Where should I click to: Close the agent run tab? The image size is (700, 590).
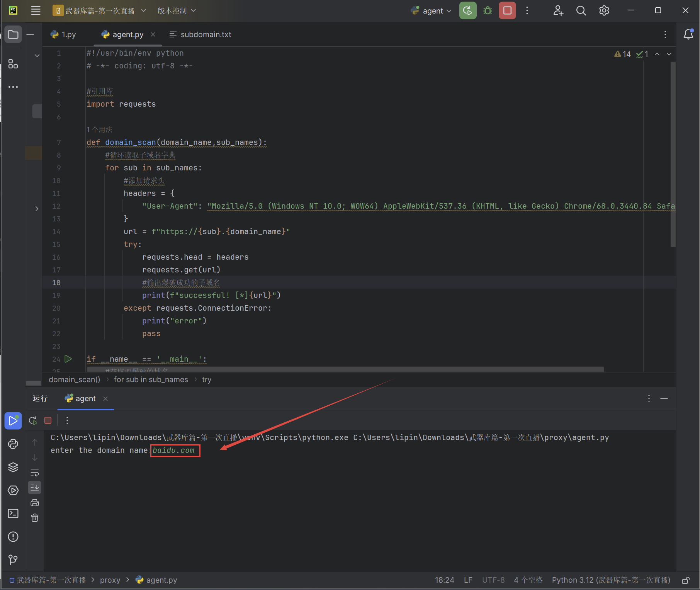pos(105,398)
